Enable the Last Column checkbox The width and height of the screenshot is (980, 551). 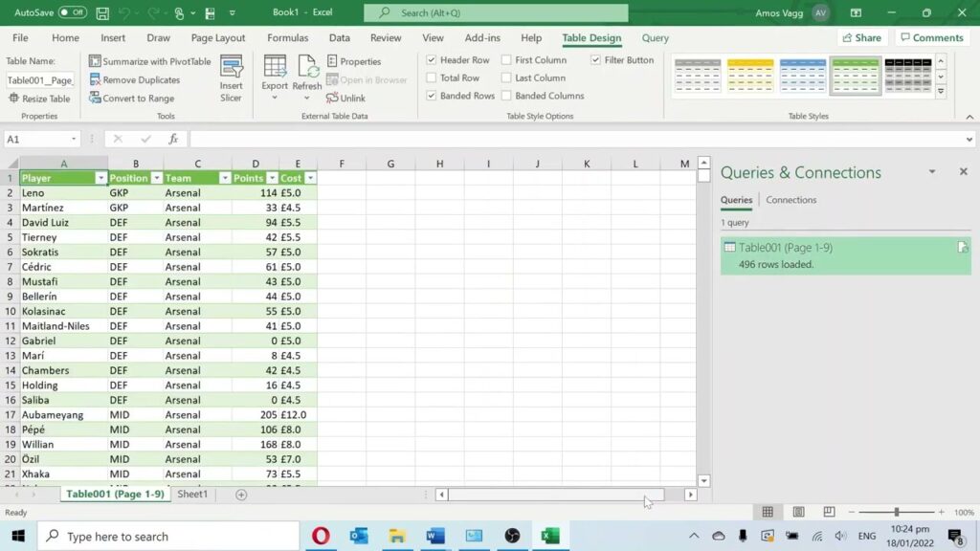506,78
